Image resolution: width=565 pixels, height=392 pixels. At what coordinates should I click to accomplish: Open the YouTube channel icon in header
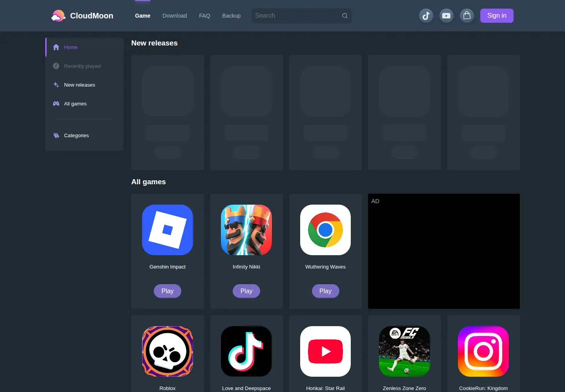point(446,16)
